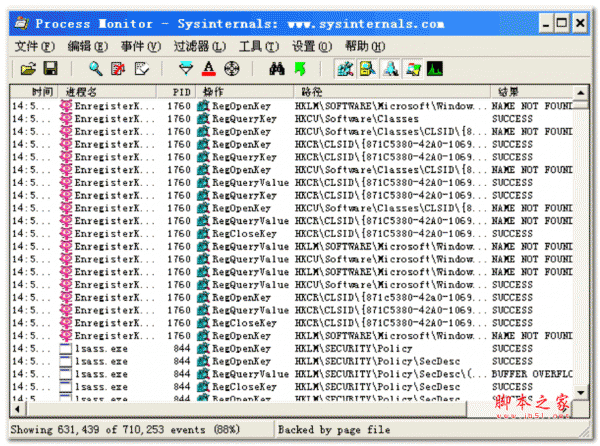Click the Include process target crosshair icon

tap(232, 69)
